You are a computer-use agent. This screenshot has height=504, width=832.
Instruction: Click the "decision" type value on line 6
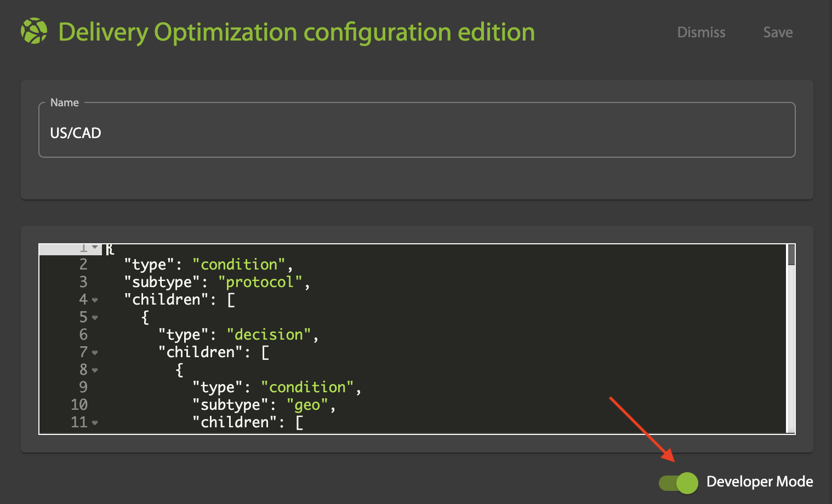[x=269, y=335]
